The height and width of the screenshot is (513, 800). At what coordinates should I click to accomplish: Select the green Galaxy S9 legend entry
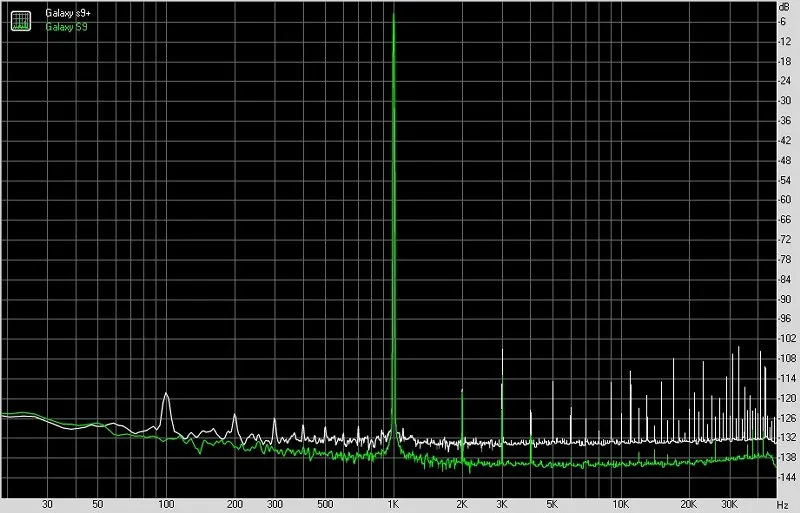[66, 27]
